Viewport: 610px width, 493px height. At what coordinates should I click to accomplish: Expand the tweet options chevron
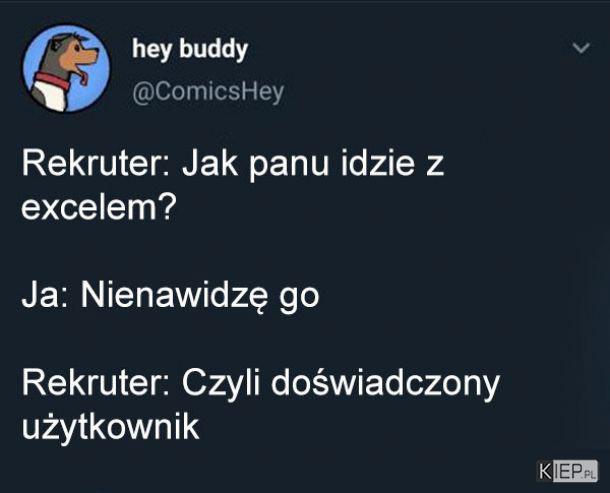click(581, 48)
